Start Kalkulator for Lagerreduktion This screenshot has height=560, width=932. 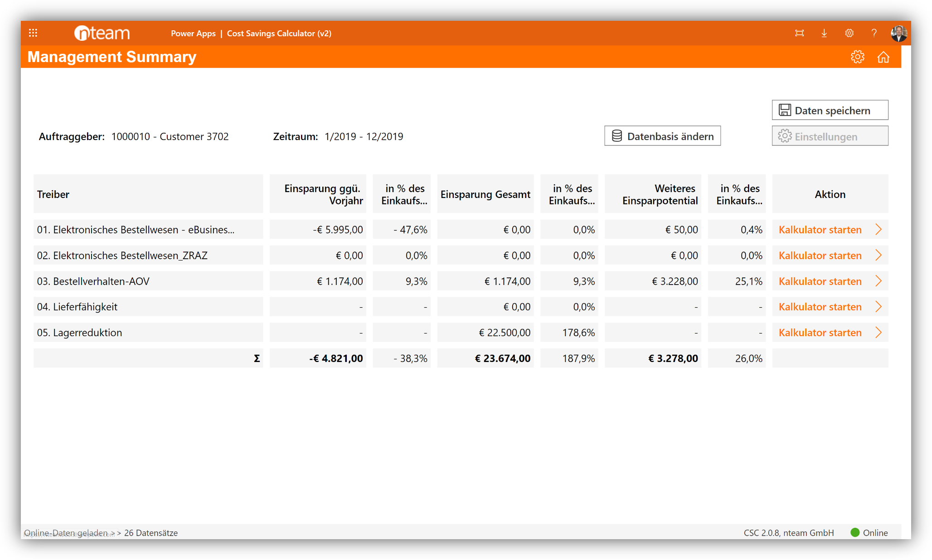(x=820, y=333)
